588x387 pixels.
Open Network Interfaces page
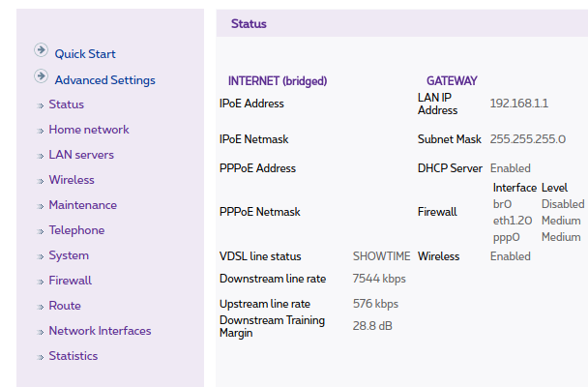point(101,331)
